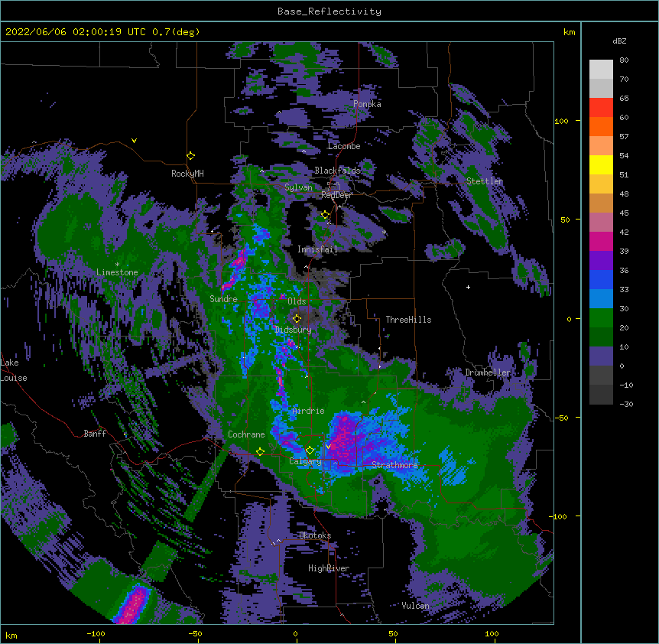659x644 pixels.
Task: Click the yellow V marker east of Calgary
Action: (x=328, y=447)
